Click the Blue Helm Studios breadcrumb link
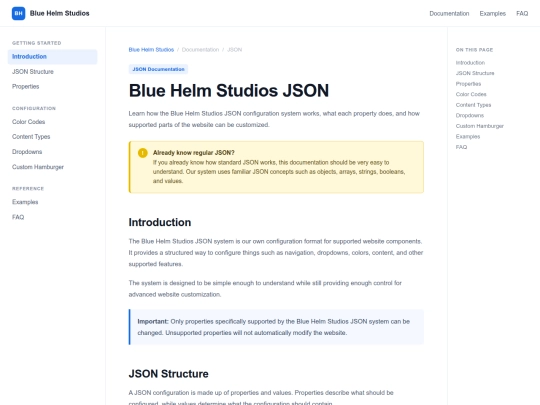Viewport: 540px width, 405px height. click(x=151, y=50)
